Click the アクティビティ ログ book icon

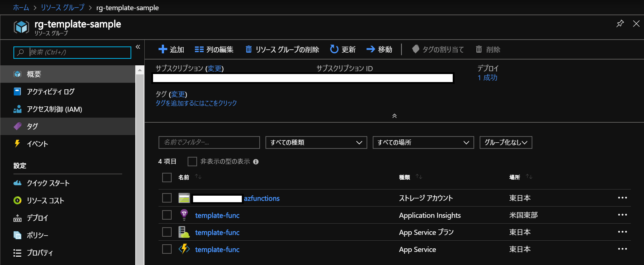click(x=17, y=91)
